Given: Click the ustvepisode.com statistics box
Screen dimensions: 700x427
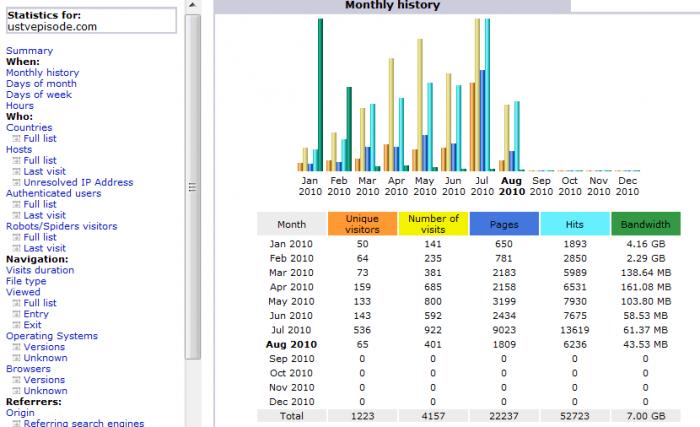Looking at the screenshot, I should point(92,21).
